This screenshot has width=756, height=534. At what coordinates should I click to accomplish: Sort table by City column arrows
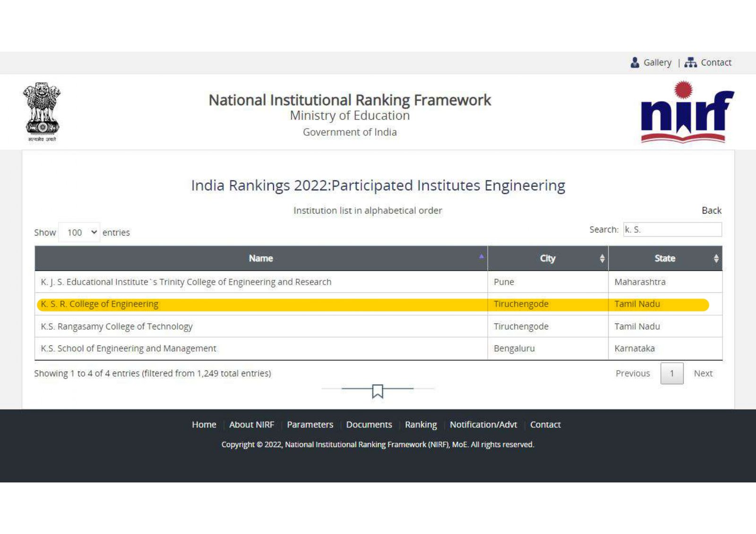[601, 258]
